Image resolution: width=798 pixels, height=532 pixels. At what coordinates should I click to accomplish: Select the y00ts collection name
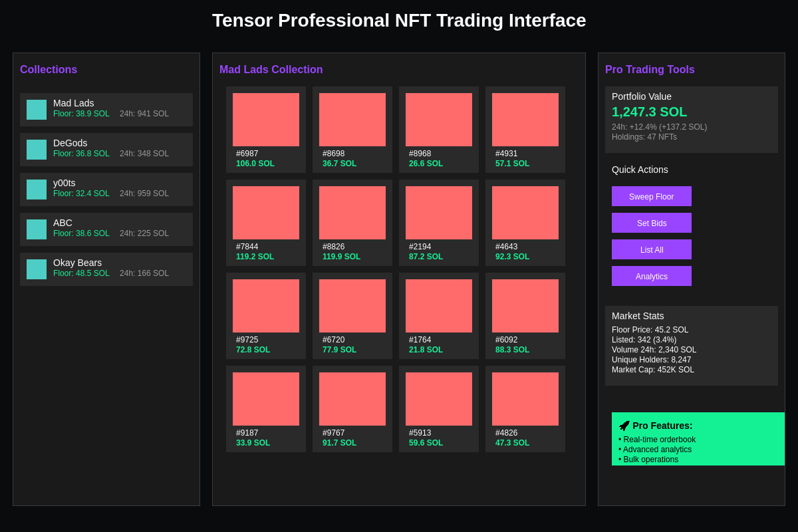(x=65, y=183)
